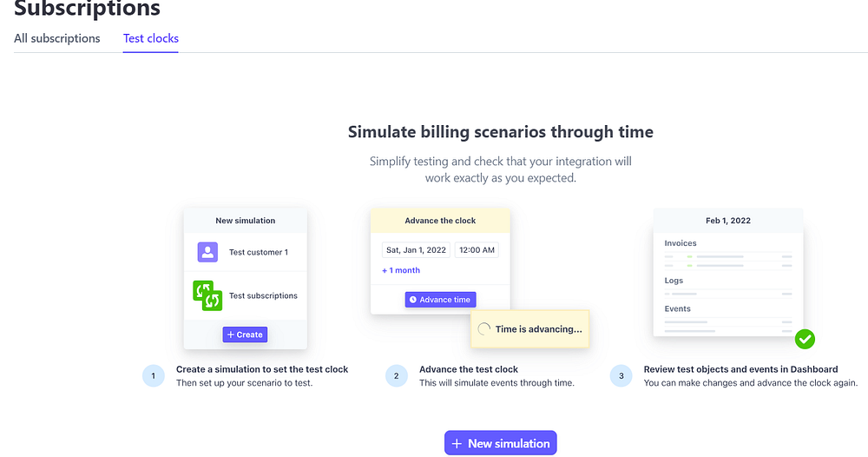Screen dimensions: 868x457
Task: Click the Time is advancing spinner icon
Action: 483,329
